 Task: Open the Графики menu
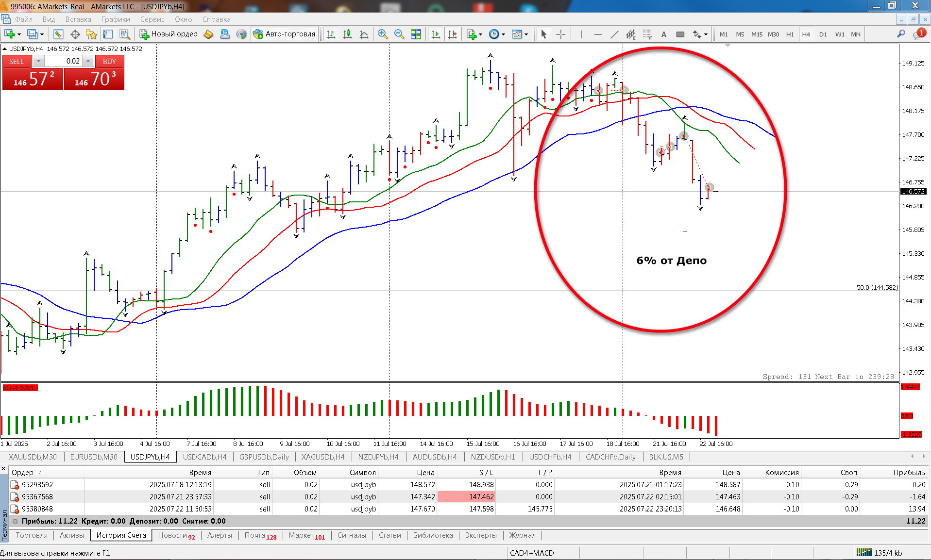(115, 19)
